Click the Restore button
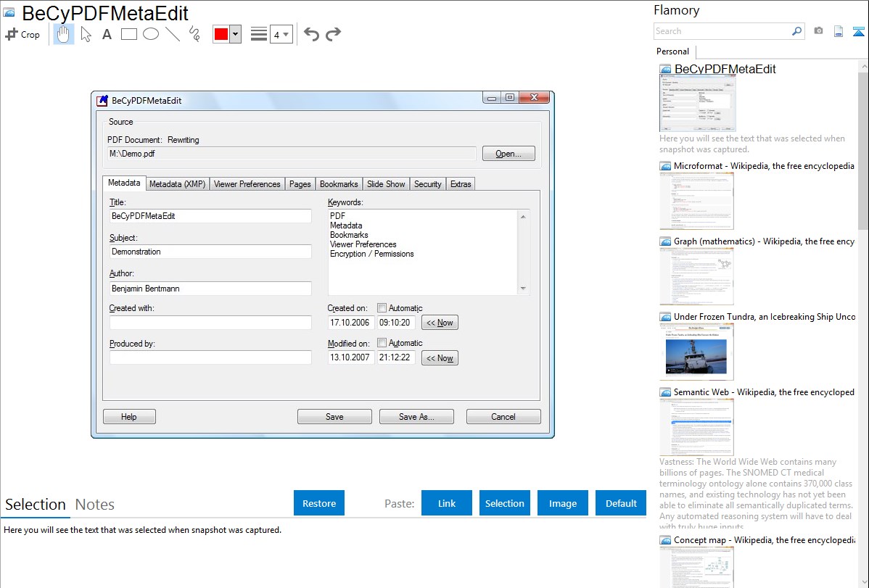 point(319,503)
